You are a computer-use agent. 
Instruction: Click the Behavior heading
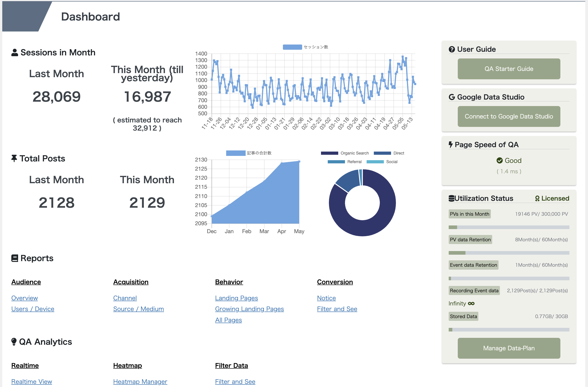(229, 282)
